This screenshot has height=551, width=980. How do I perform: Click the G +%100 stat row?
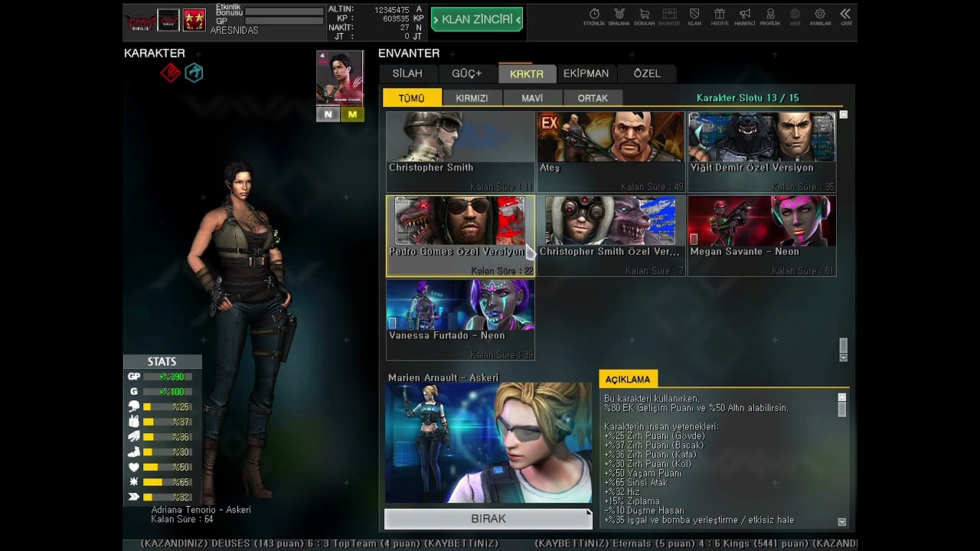click(159, 392)
